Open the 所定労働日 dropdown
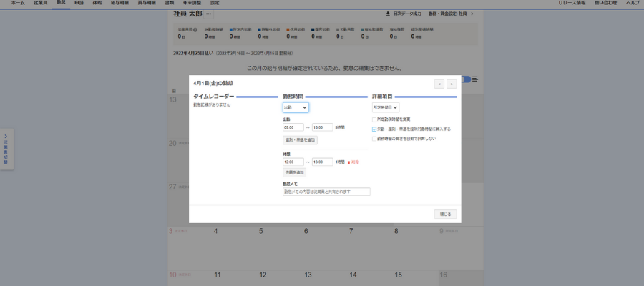This screenshot has width=644, height=286. [x=386, y=107]
